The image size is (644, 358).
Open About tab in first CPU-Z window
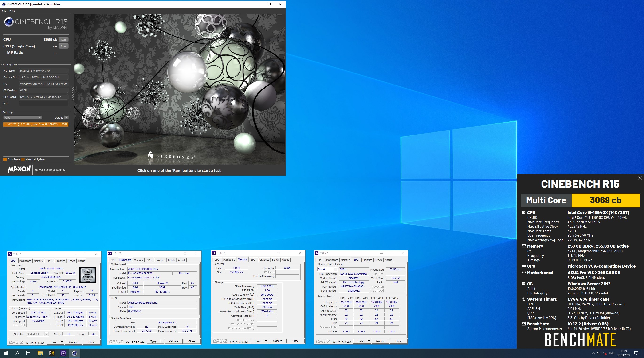[81, 261]
